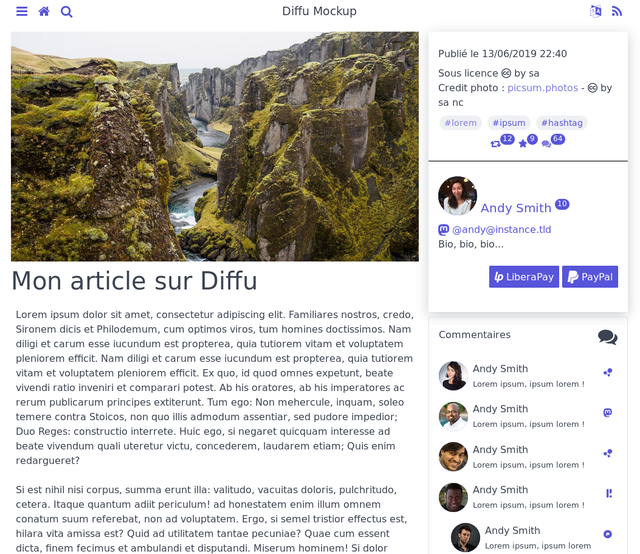Open the language translation icon
This screenshot has width=640, height=554.
click(596, 11)
